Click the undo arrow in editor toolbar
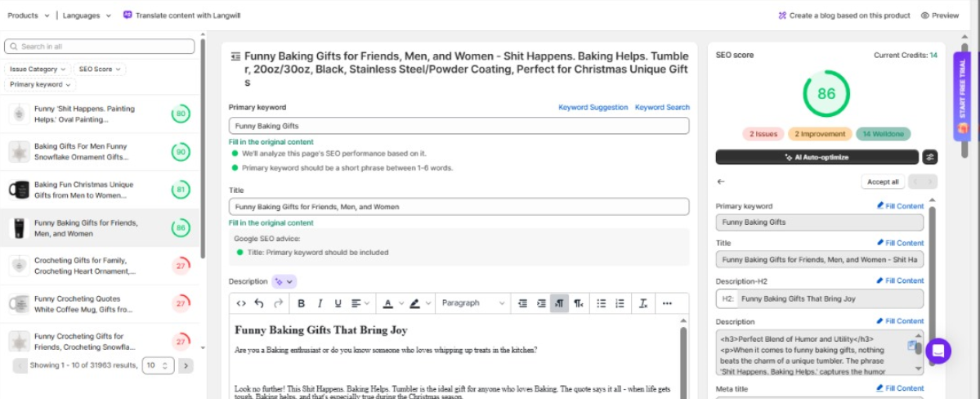Image resolution: width=980 pixels, height=399 pixels. click(259, 303)
